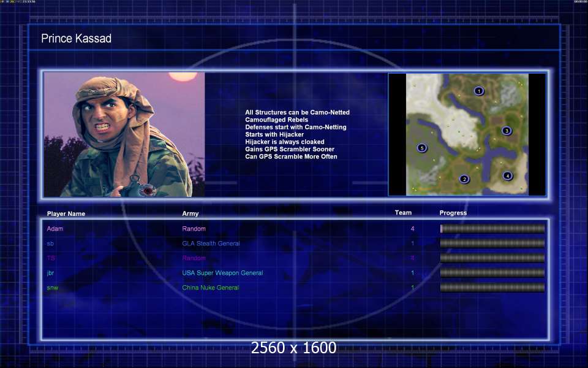Click Adam's team number 4

coord(412,229)
